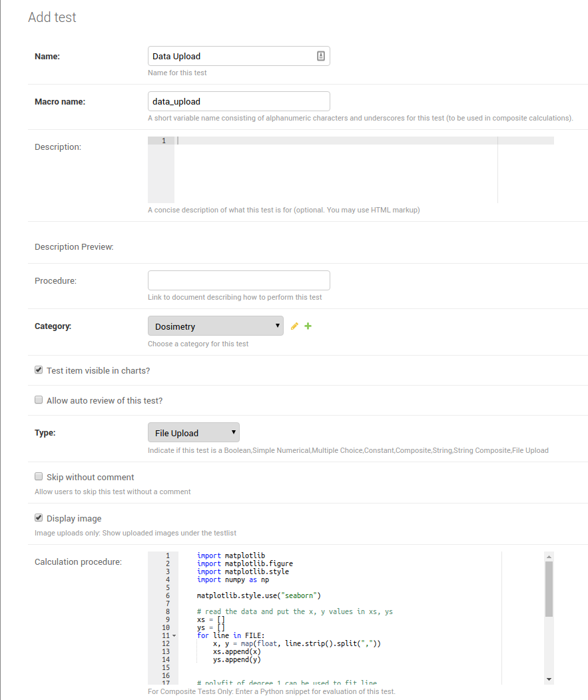Click the green plus to add category

(x=308, y=326)
